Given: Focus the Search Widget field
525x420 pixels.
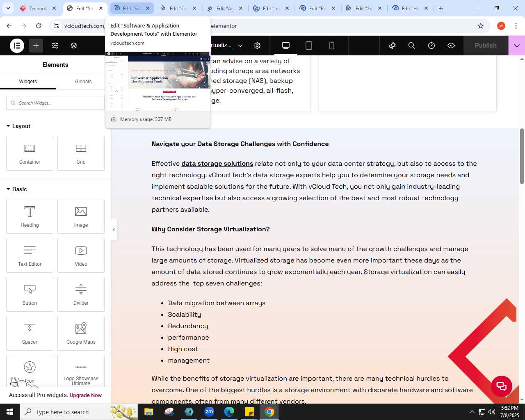Looking at the screenshot, I should tap(55, 103).
